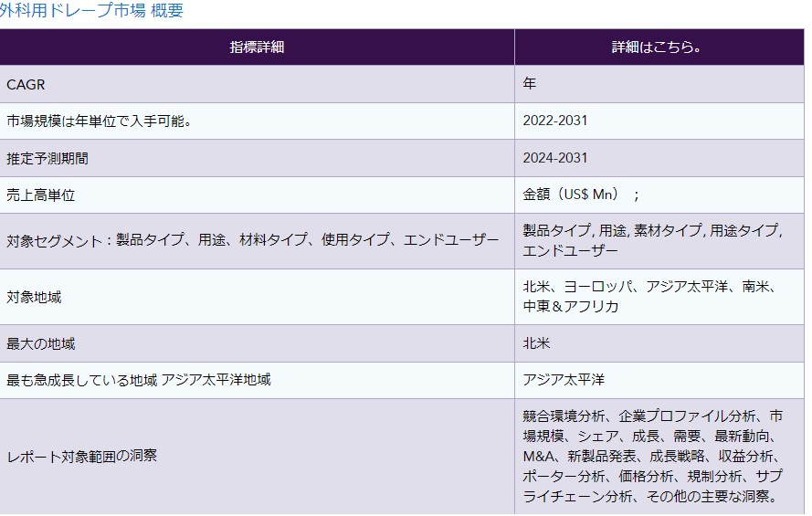Click the 詳細はこちら。 column header
The height and width of the screenshot is (516, 812).
pyautogui.click(x=656, y=47)
